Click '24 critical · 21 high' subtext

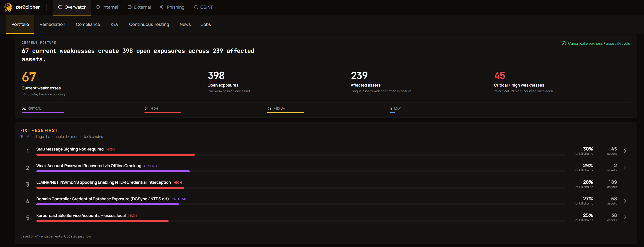click(508, 91)
